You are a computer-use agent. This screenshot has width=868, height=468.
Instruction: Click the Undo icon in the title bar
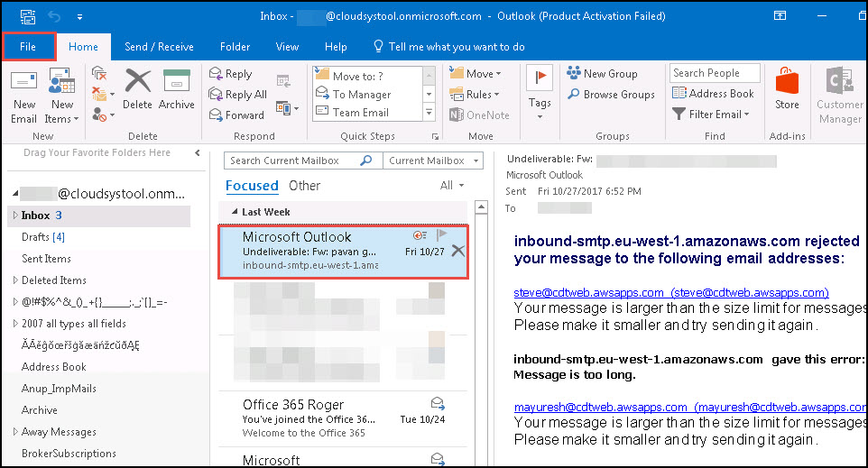pos(54,16)
